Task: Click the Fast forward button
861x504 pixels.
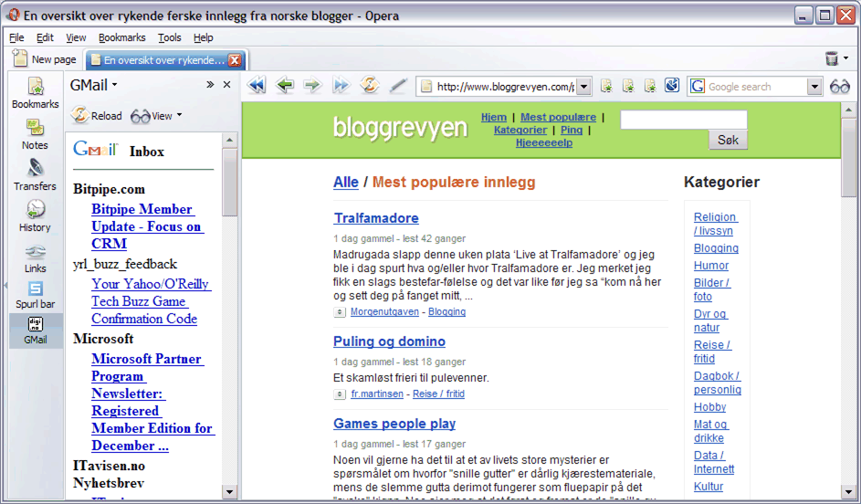Action: [x=341, y=86]
